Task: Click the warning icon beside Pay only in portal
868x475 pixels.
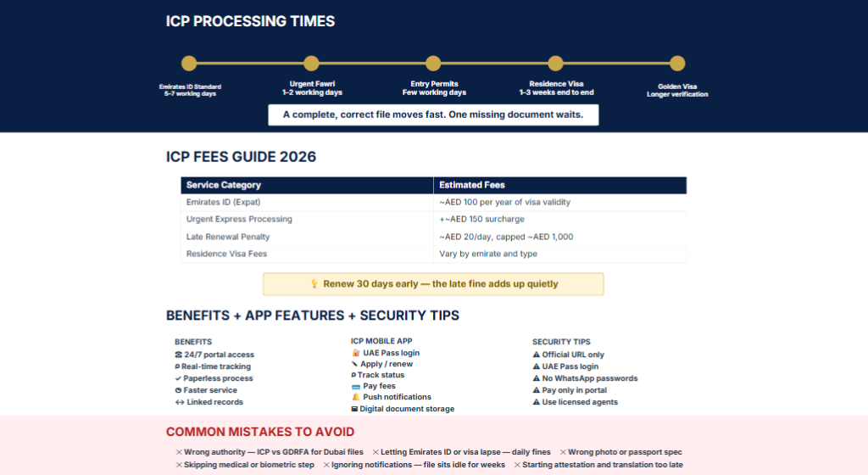Action: point(536,390)
